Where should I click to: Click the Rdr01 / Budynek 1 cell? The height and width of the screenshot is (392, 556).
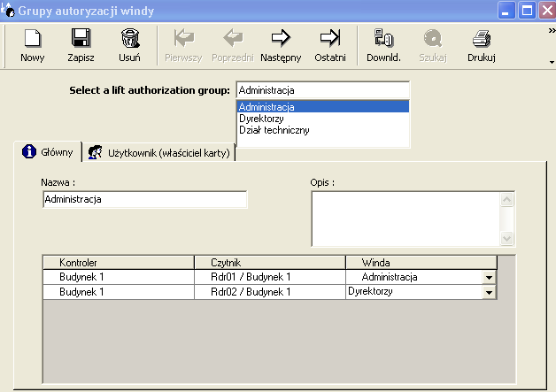point(270,277)
